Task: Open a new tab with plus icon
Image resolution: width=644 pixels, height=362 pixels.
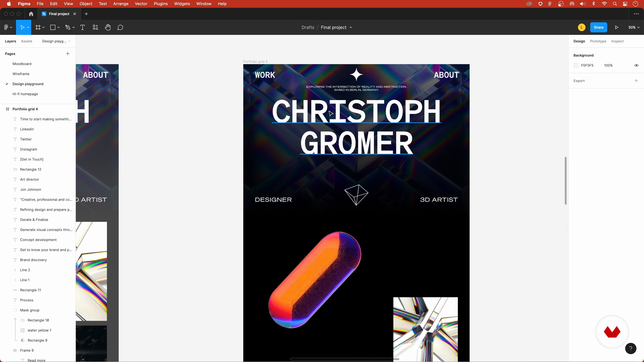Action: pos(86,14)
